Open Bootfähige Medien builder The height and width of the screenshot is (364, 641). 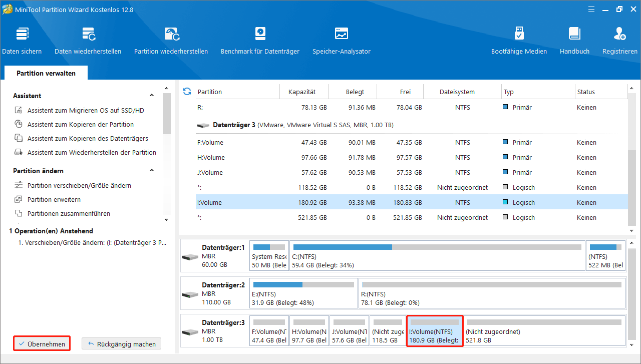(519, 41)
